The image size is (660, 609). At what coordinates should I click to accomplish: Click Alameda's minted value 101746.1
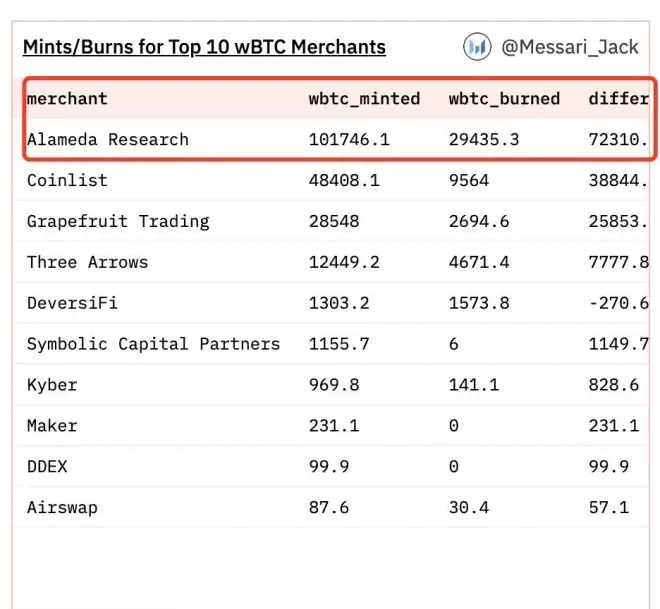349,140
